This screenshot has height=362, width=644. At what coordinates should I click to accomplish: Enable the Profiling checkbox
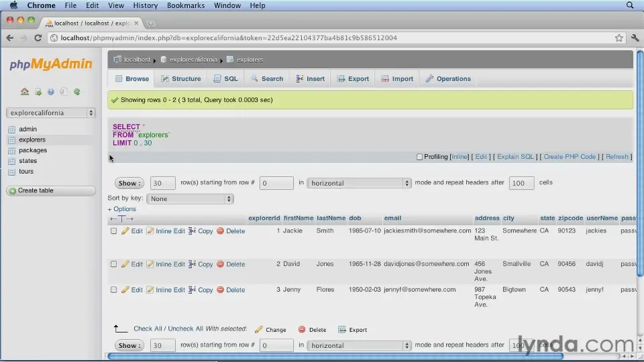coord(419,157)
